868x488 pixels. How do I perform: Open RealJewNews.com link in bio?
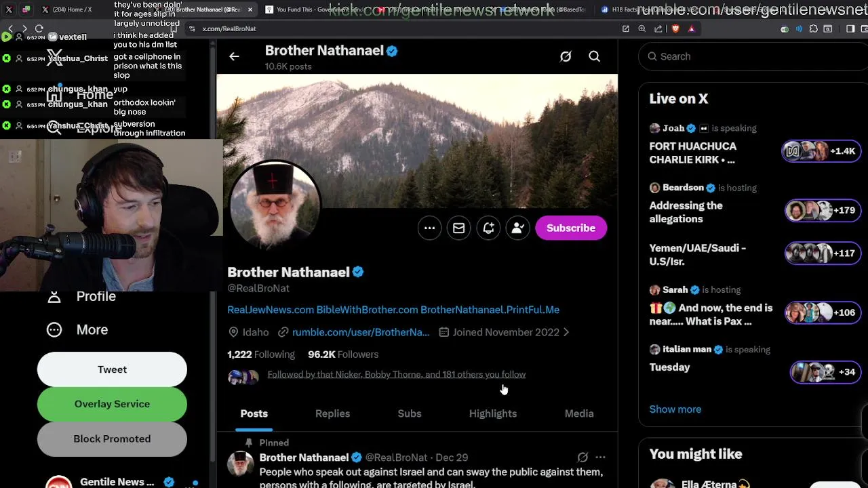click(x=271, y=310)
